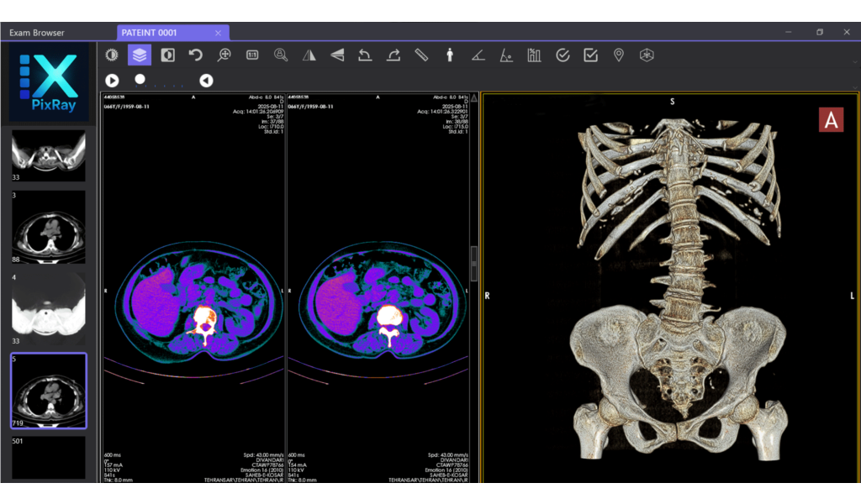The height and width of the screenshot is (504, 861).
Task: Open the angle measurement tool
Action: pyautogui.click(x=478, y=55)
